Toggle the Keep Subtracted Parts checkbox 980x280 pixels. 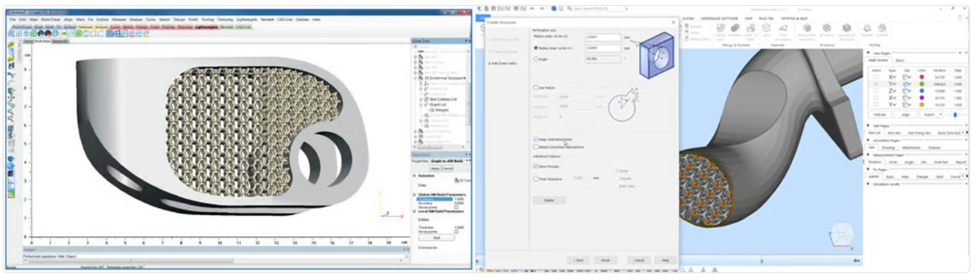tap(536, 139)
